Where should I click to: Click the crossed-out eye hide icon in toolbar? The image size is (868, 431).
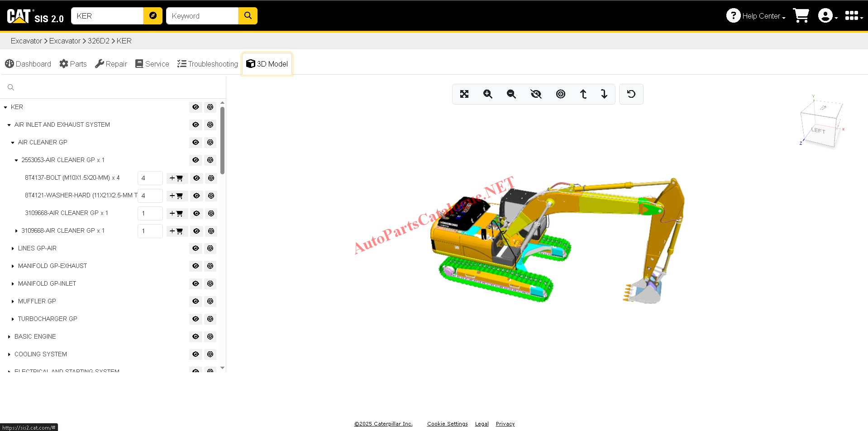tap(536, 94)
